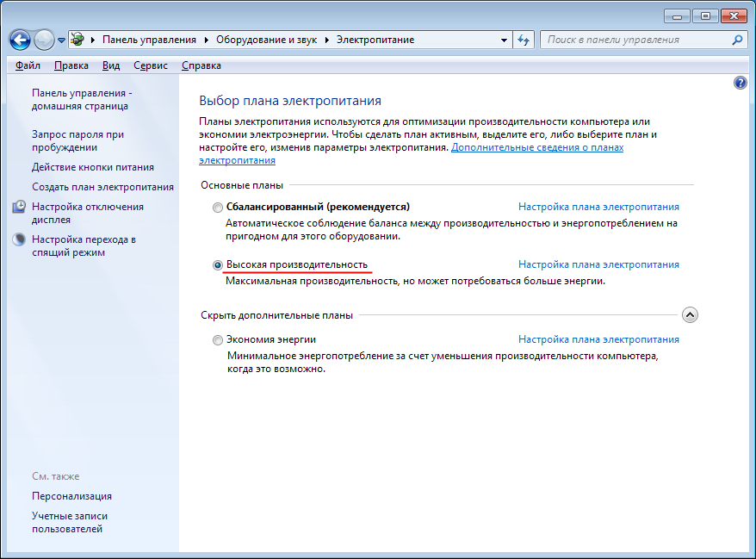
Task: Open Персонализация under См. также
Action: click(71, 496)
